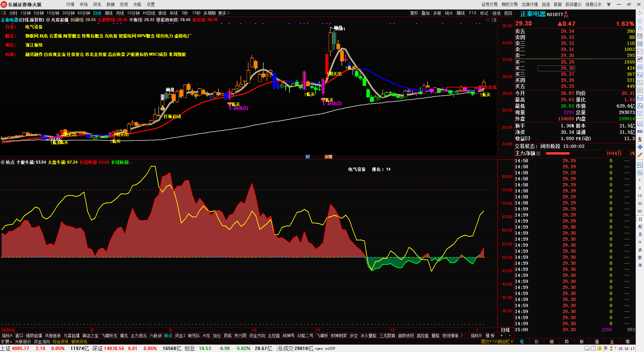
Task: Click the round icon before 凡客起爆 label
Action: click(48, 20)
